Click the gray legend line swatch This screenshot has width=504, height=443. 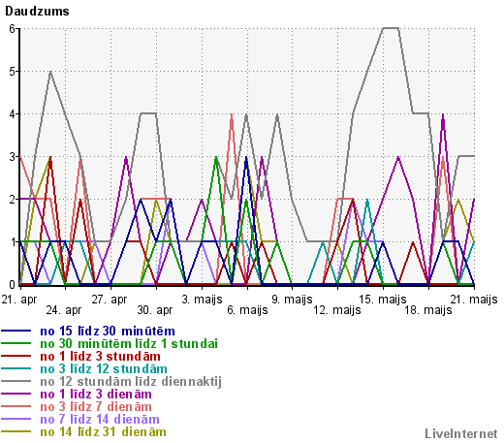coord(16,382)
